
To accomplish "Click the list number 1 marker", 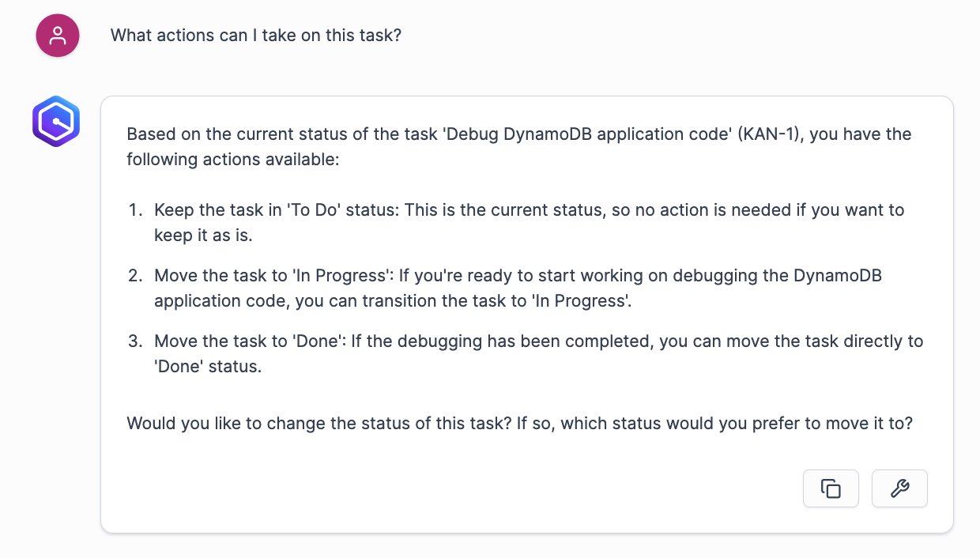I will (135, 210).
